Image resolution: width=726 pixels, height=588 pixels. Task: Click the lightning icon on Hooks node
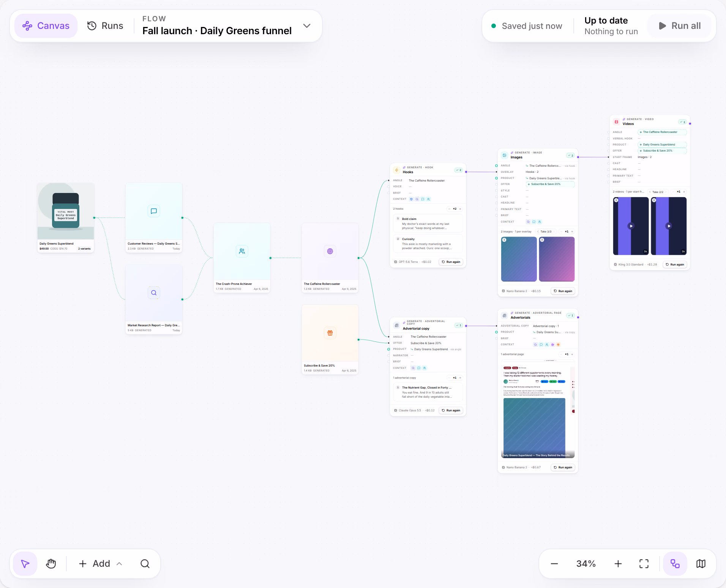tap(396, 170)
